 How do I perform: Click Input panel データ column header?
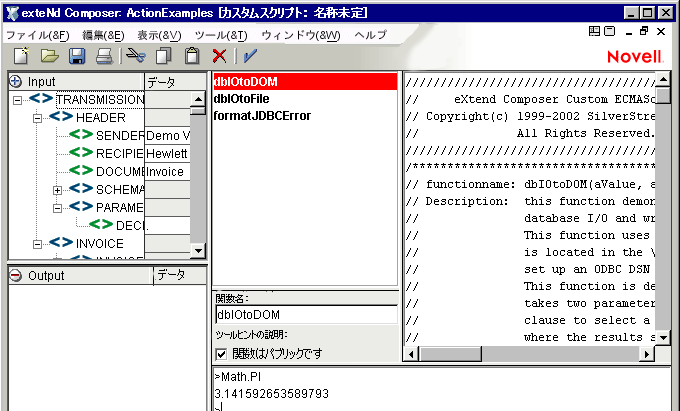[176, 82]
